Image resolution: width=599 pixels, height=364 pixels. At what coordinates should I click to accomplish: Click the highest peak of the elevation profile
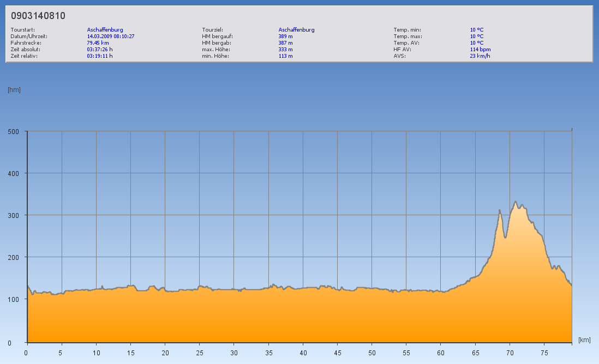[x=516, y=202]
